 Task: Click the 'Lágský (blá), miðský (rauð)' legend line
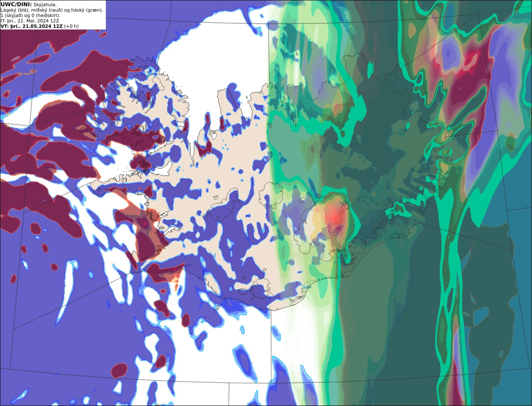(52, 10)
